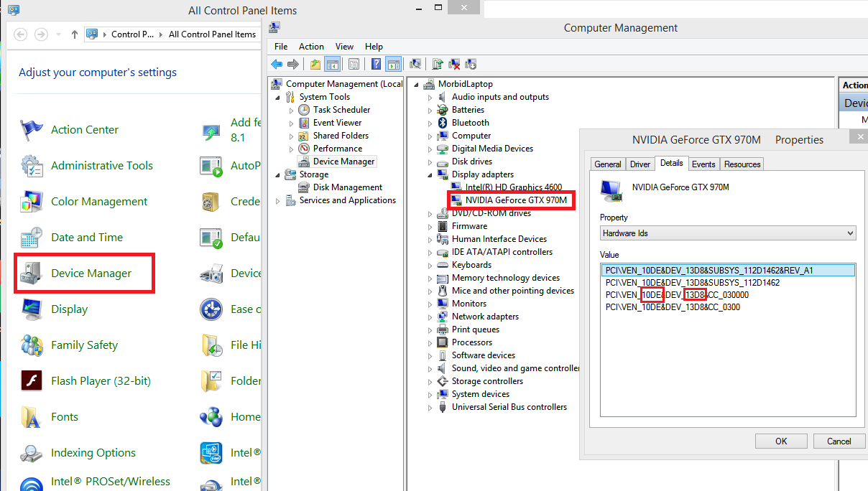
Task: Expand the Network adapters category
Action: coord(430,317)
